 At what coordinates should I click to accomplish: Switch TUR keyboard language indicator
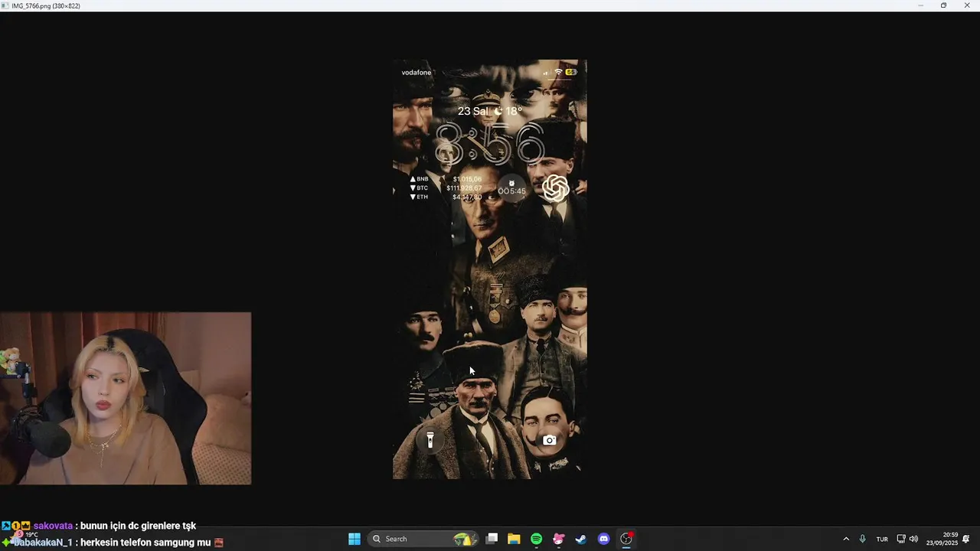pos(882,540)
